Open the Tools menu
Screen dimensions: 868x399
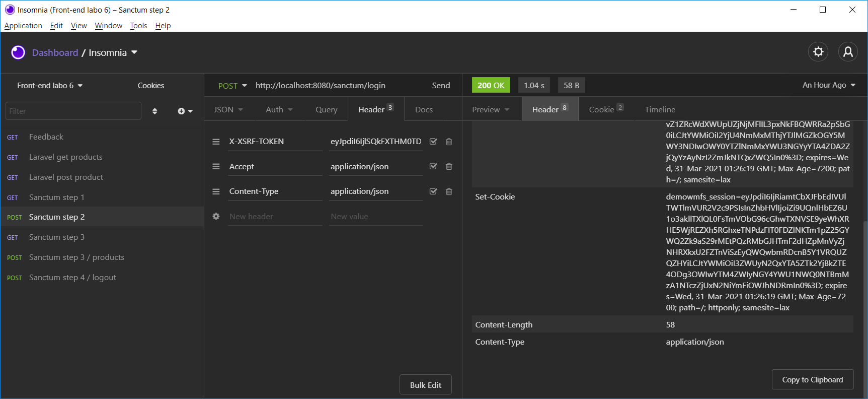point(138,26)
